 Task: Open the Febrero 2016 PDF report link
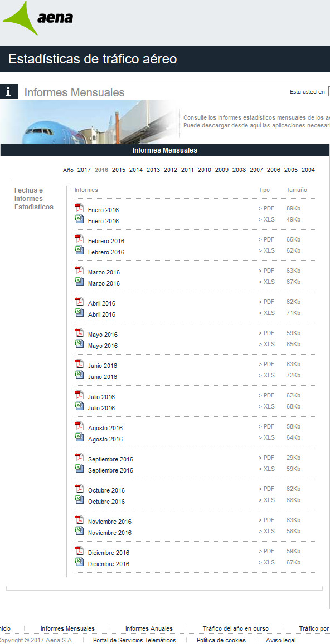tap(106, 241)
